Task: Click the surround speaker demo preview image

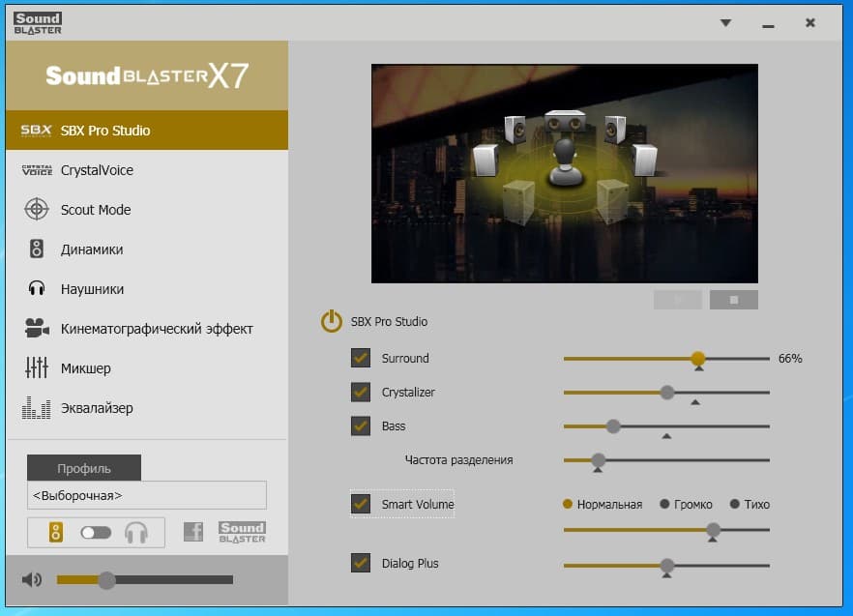Action: point(564,174)
